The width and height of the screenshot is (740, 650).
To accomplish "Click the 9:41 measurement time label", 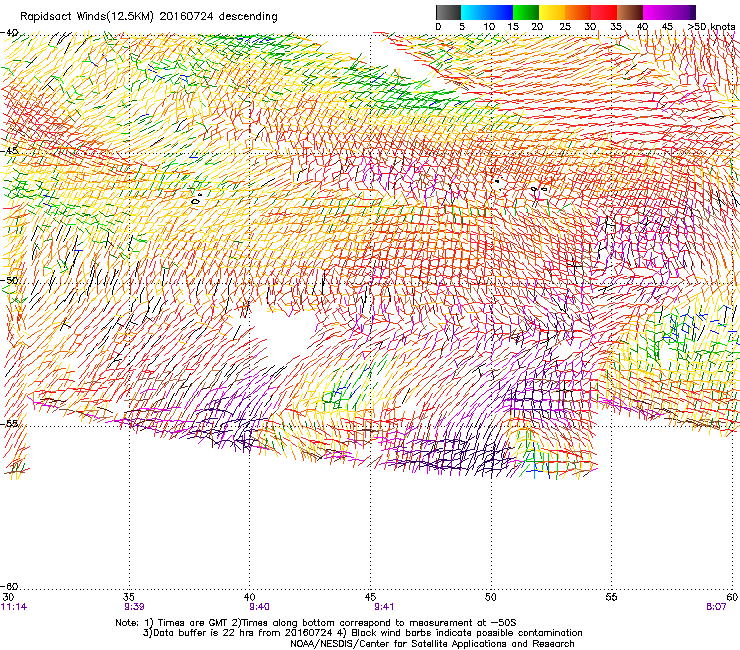I will pos(384,607).
